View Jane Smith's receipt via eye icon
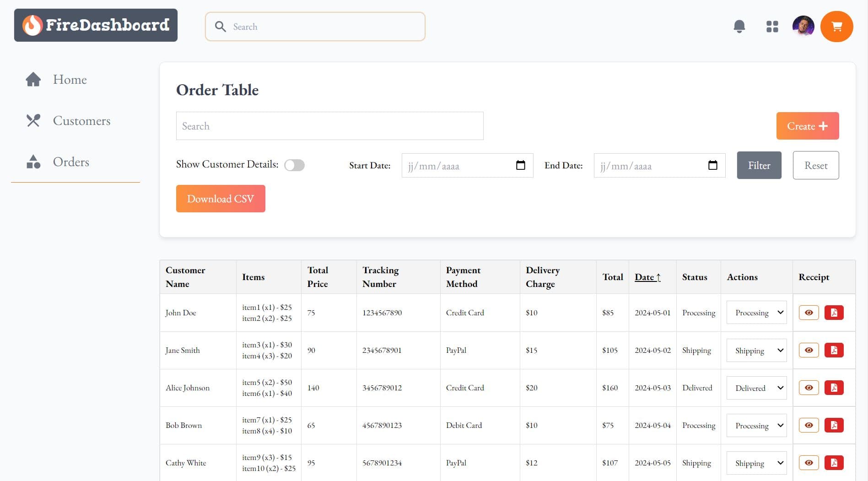Image resolution: width=868 pixels, height=481 pixels. click(x=809, y=350)
